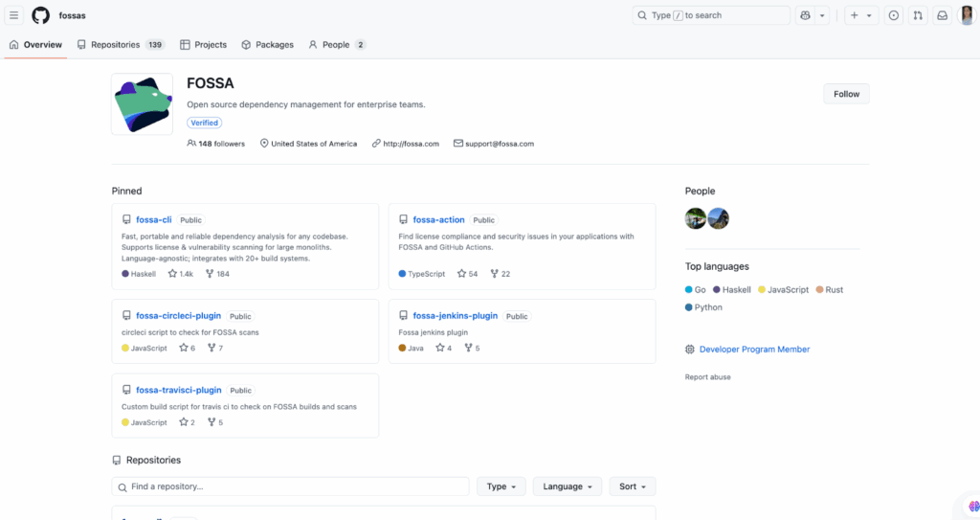Open the fossa-cli repository
This screenshot has height=520, width=980.
point(154,219)
